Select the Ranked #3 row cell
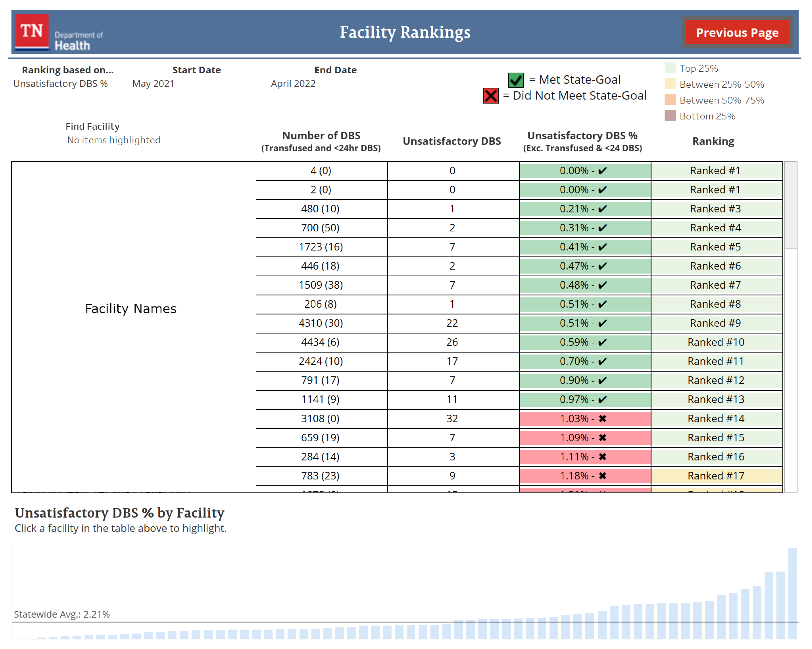Screen dimensions: 812x649 point(716,209)
